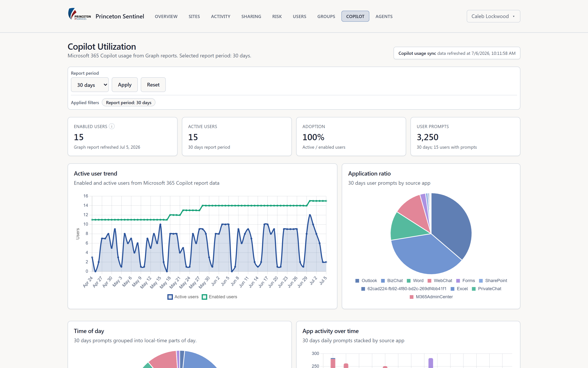Toggle the Word legend entry

tap(415, 281)
